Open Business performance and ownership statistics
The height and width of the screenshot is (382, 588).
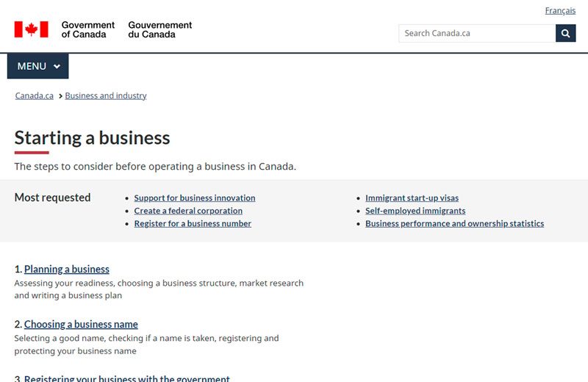pyautogui.click(x=454, y=223)
